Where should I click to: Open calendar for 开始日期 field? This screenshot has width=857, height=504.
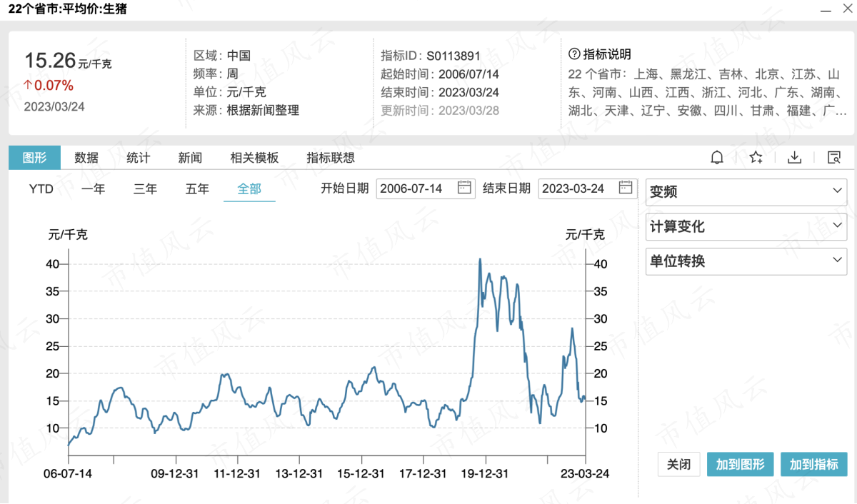pos(464,188)
